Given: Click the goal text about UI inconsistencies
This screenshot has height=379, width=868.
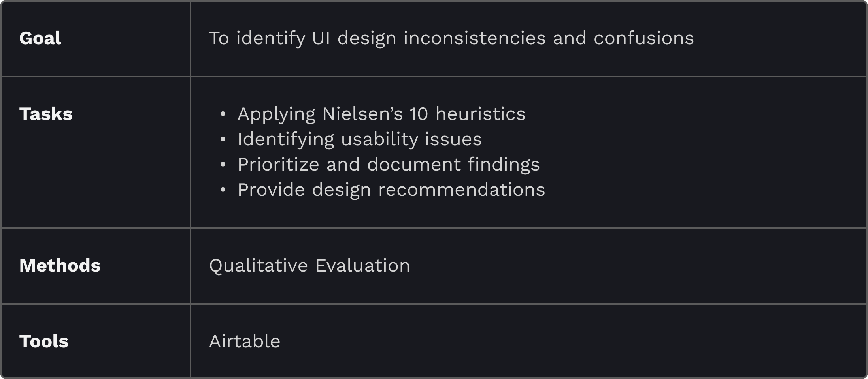Looking at the screenshot, I should click(x=451, y=39).
